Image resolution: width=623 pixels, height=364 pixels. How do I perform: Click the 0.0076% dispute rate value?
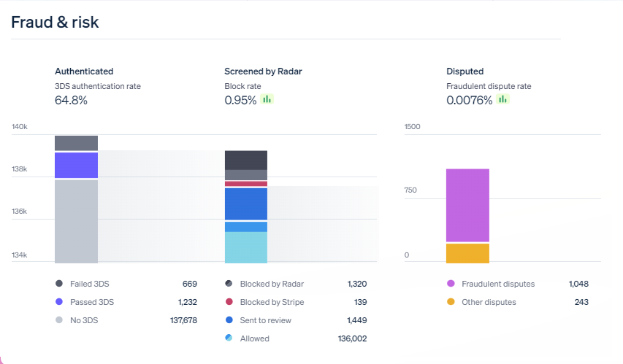click(469, 100)
